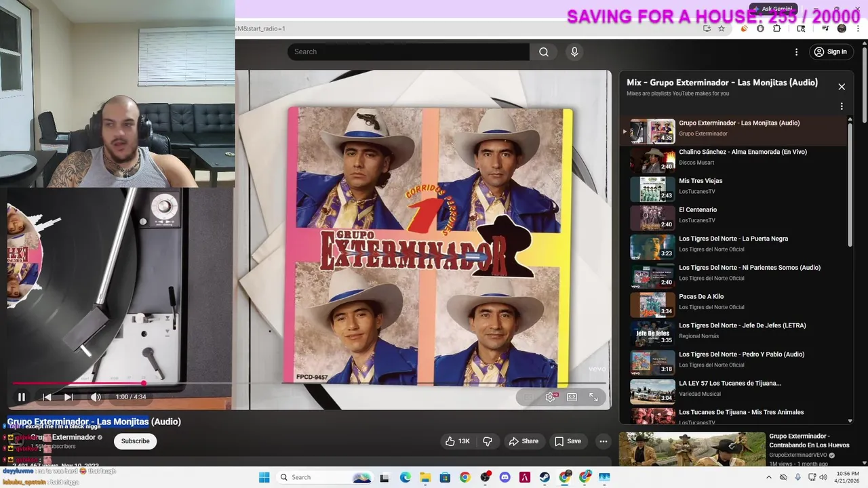Viewport: 868px width, 488px height.
Task: Dislike the video
Action: (x=487, y=441)
